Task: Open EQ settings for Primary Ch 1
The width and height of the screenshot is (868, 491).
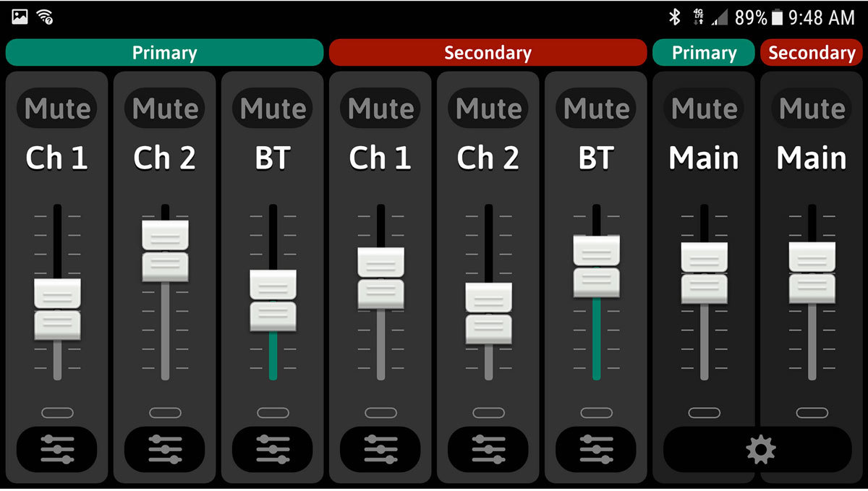Action: click(57, 449)
